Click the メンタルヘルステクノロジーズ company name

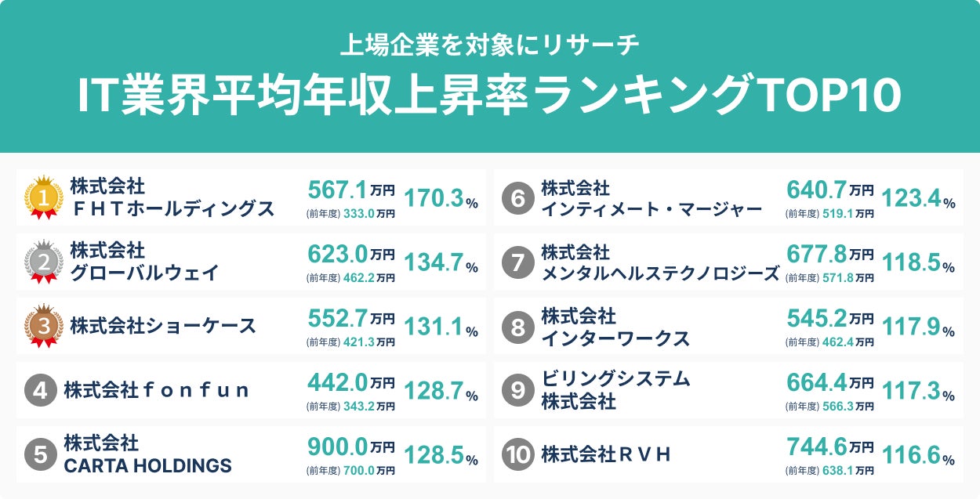pyautogui.click(x=660, y=273)
